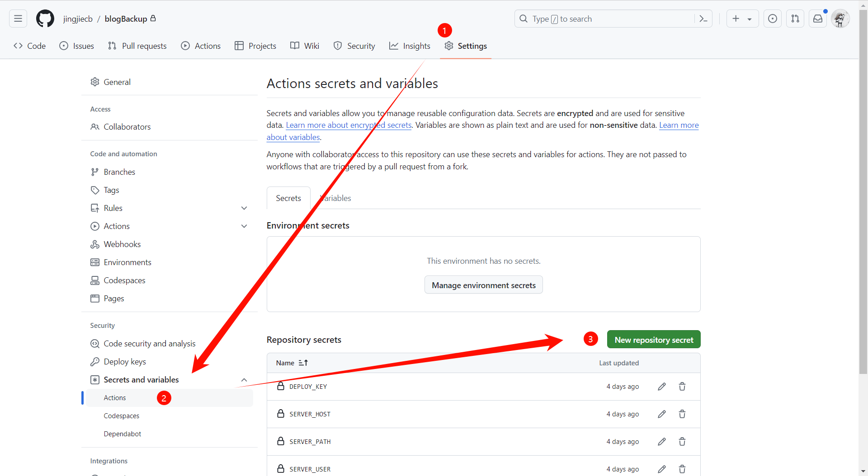Go to the GitHub homepage logo
This screenshot has width=868, height=476.
[x=45, y=19]
